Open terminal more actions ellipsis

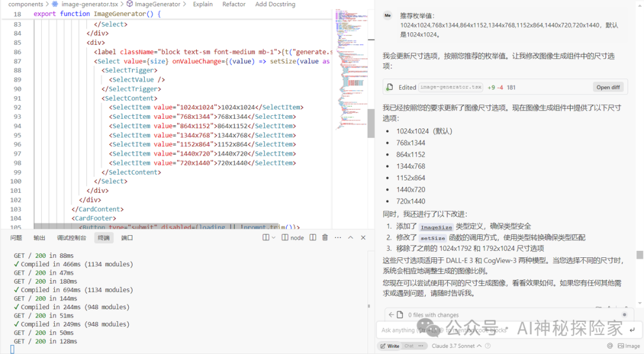point(338,237)
